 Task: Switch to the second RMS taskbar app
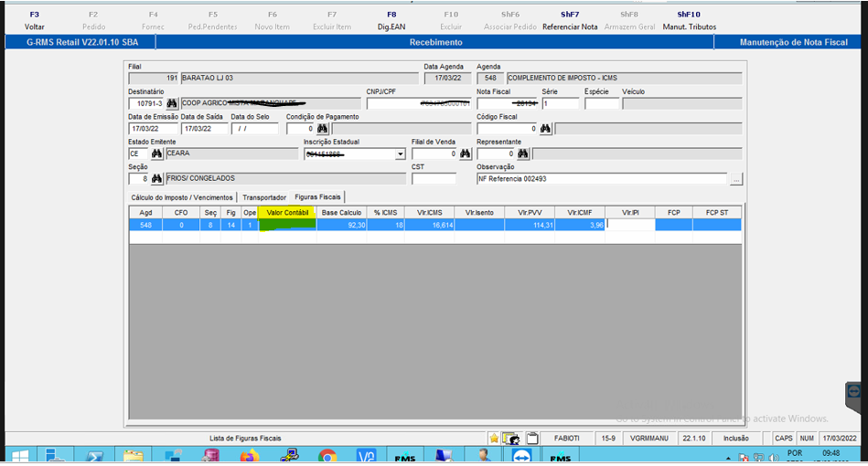point(560,457)
